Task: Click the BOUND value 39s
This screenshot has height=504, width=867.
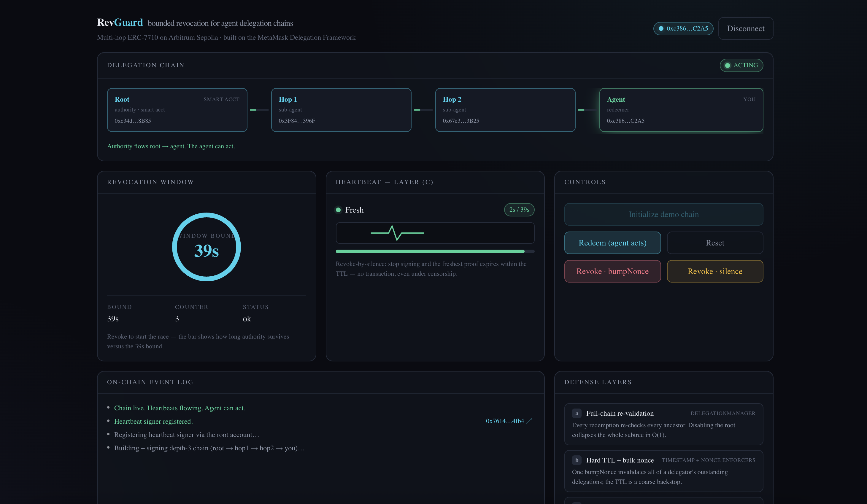Action: pyautogui.click(x=113, y=319)
